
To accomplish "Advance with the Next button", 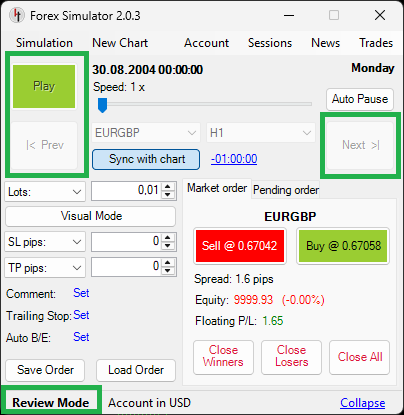I will tap(360, 145).
